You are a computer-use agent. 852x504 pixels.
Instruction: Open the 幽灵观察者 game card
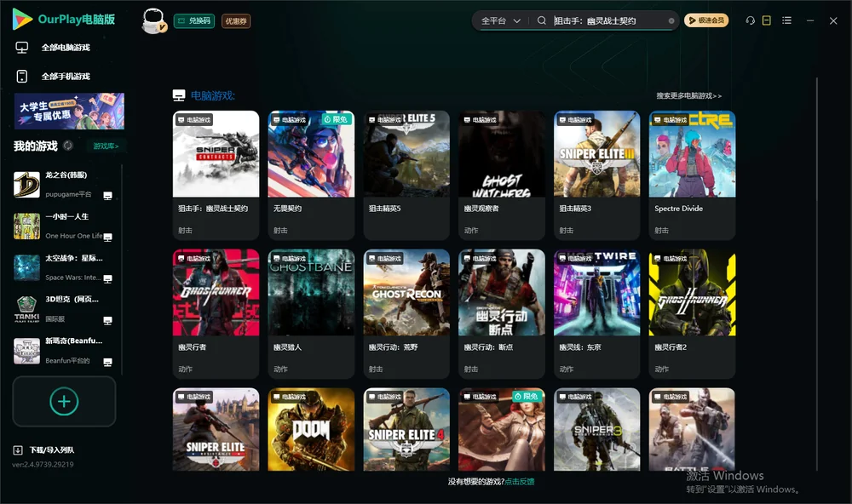pyautogui.click(x=502, y=175)
